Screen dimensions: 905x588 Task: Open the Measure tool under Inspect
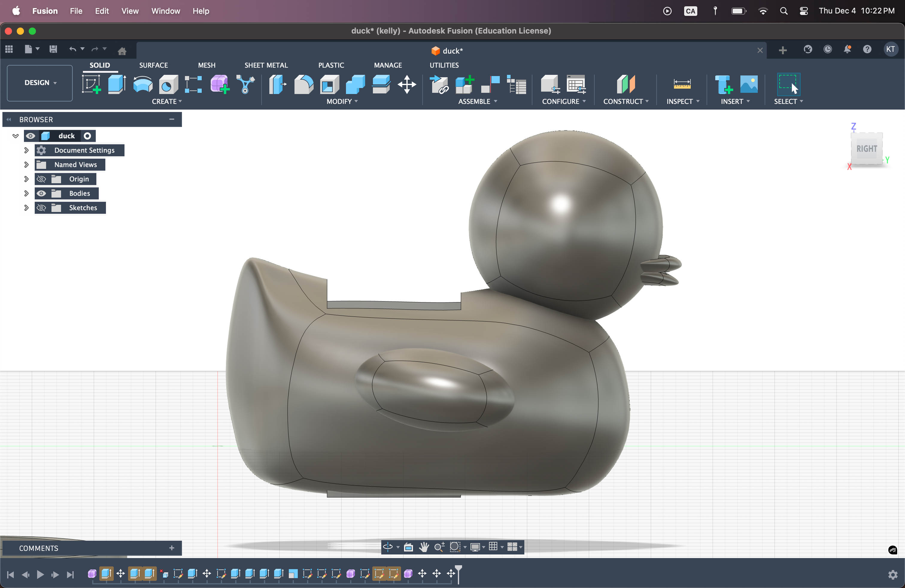point(682,84)
